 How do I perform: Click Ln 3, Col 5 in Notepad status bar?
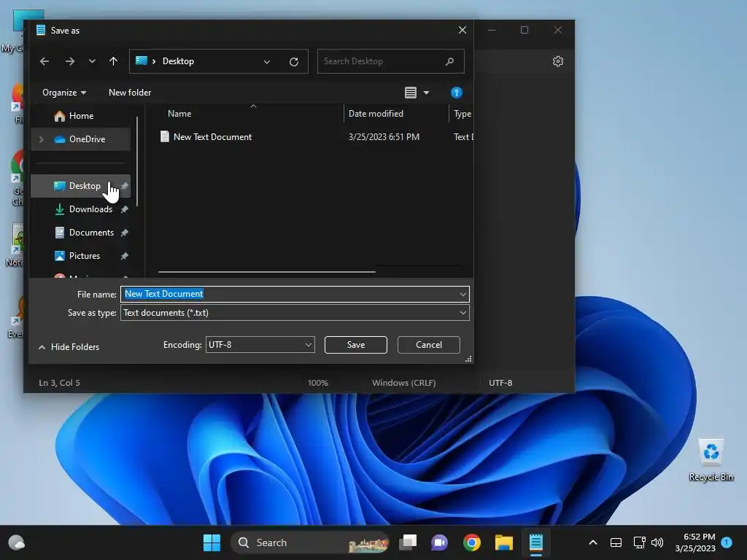60,383
